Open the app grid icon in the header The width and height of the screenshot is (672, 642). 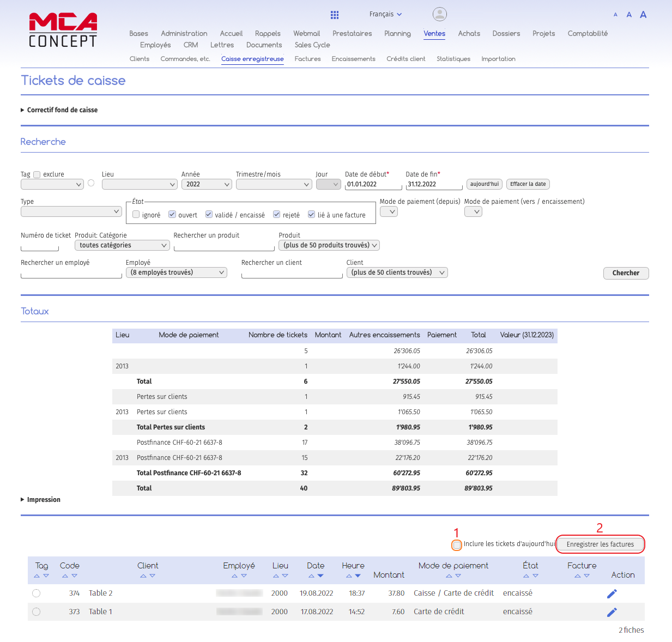point(334,15)
